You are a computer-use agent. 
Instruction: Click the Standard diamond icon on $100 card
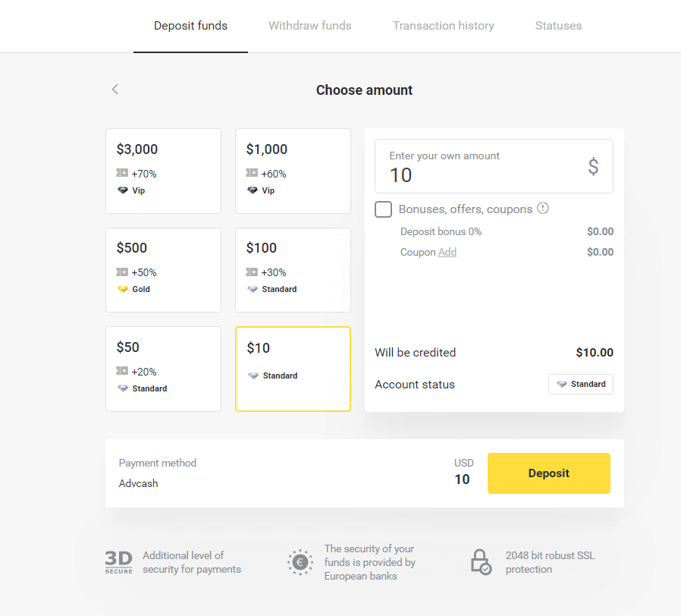pyautogui.click(x=252, y=289)
